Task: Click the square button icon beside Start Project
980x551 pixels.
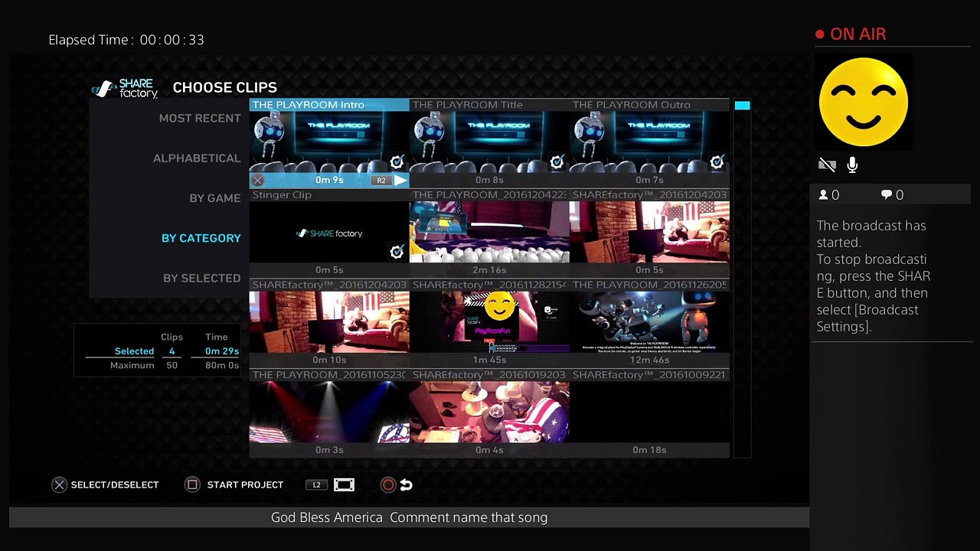Action: click(x=193, y=484)
